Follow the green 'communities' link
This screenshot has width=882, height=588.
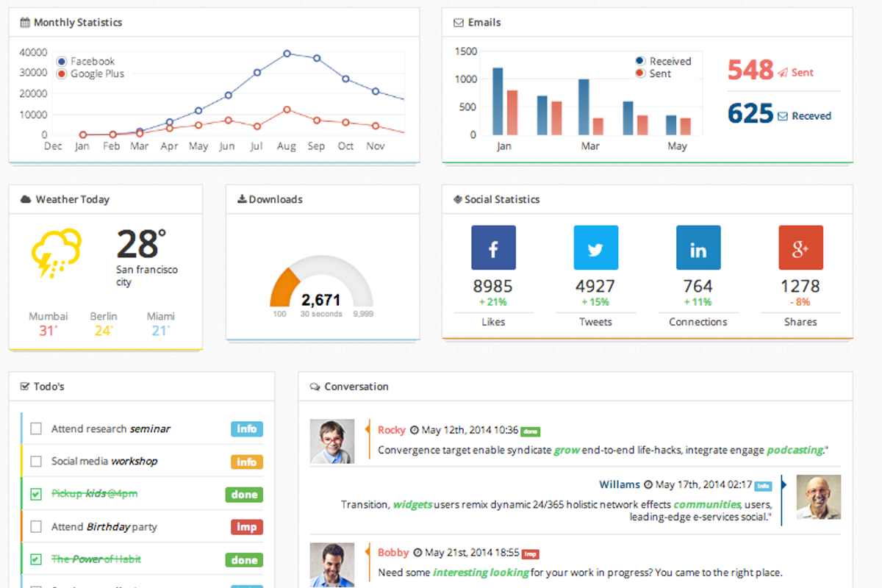(x=706, y=505)
